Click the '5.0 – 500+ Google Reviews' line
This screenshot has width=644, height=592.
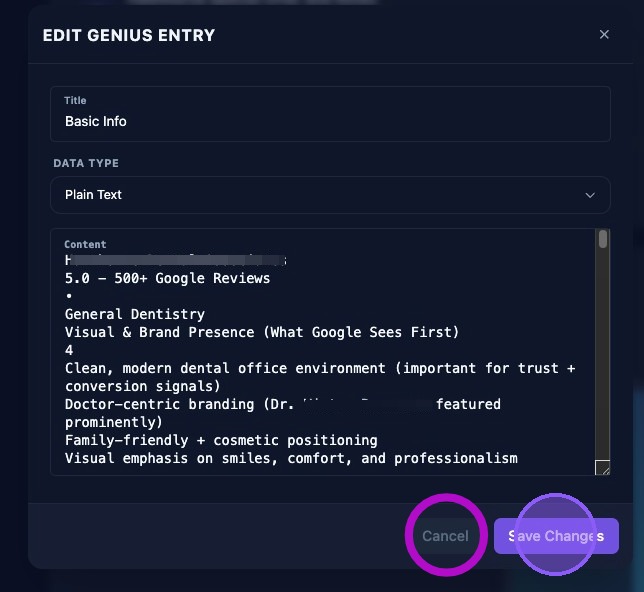tap(168, 278)
